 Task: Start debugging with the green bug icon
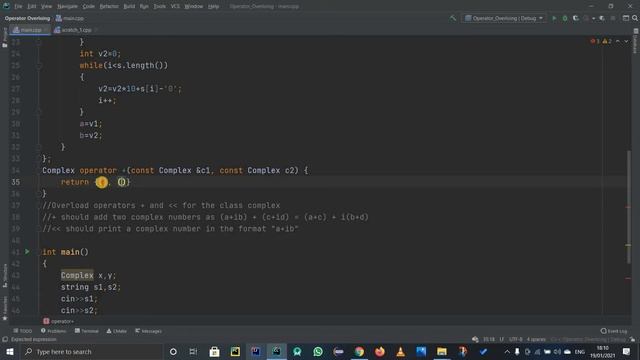(565, 18)
